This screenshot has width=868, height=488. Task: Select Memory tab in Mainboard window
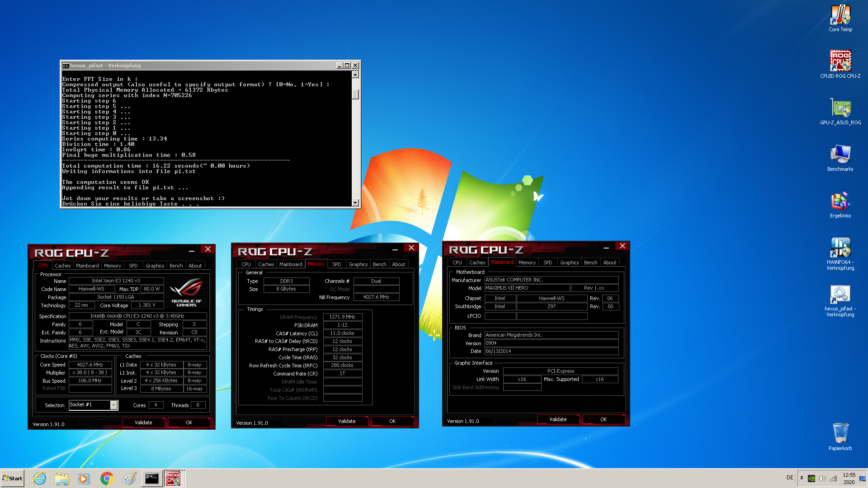[527, 263]
